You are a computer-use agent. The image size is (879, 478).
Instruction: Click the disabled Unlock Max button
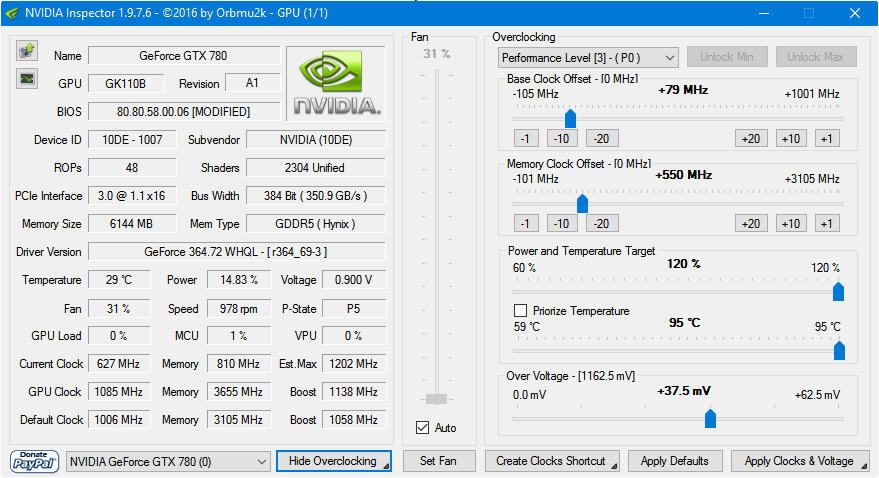[x=816, y=57]
